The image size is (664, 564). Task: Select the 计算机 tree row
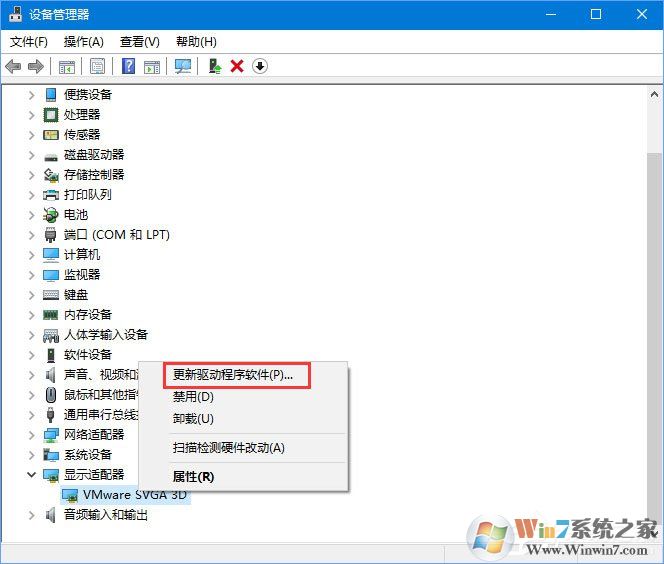tap(82, 255)
